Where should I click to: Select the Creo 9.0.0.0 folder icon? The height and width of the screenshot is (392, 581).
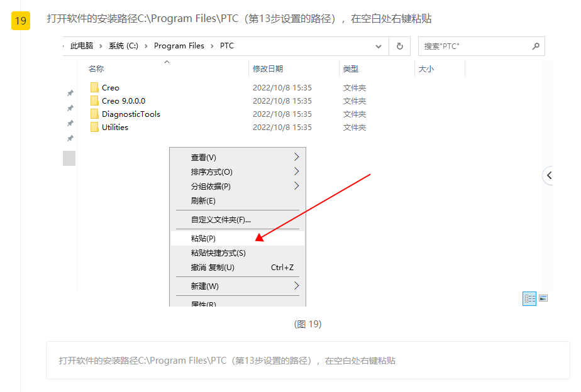94,101
